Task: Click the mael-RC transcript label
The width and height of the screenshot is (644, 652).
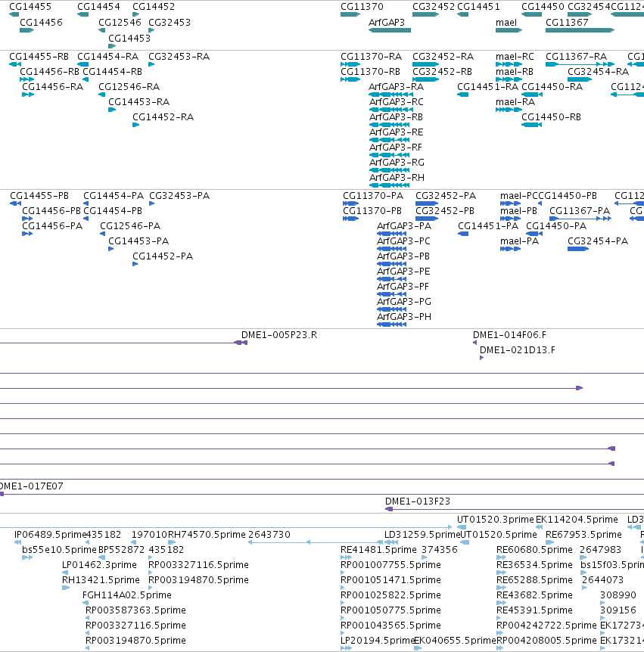Action: click(515, 57)
